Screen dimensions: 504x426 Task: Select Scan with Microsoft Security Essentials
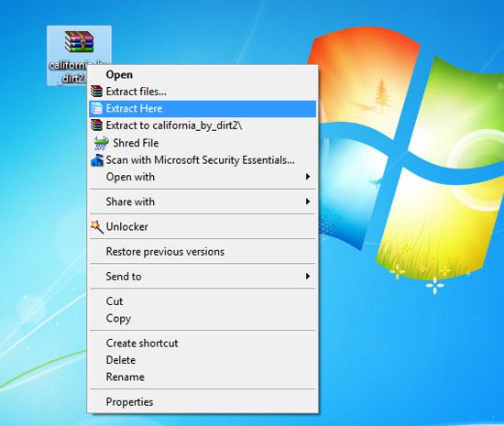(203, 160)
